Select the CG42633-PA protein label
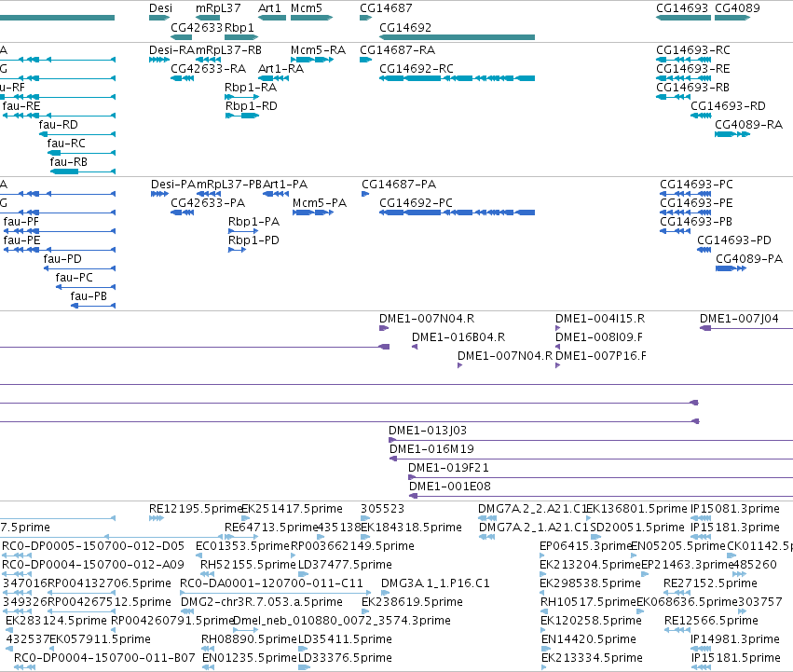The width and height of the screenshot is (793, 672). [208, 203]
